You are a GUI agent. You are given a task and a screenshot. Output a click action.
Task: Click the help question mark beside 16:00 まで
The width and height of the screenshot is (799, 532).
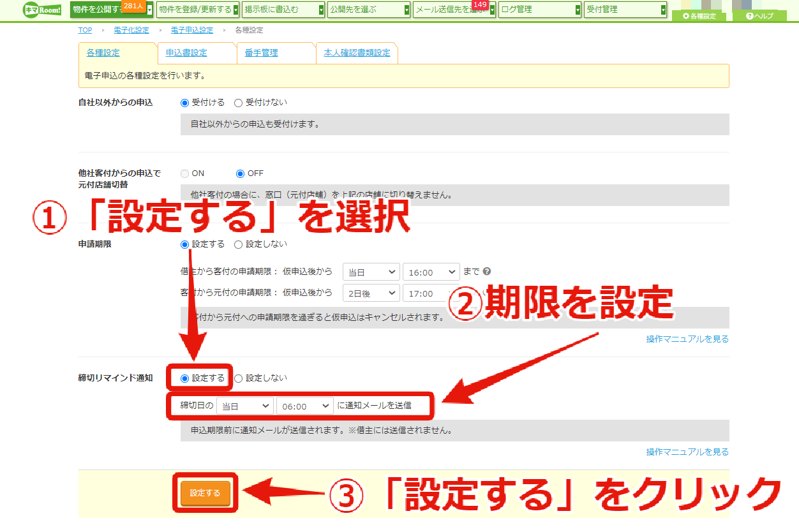click(x=487, y=271)
